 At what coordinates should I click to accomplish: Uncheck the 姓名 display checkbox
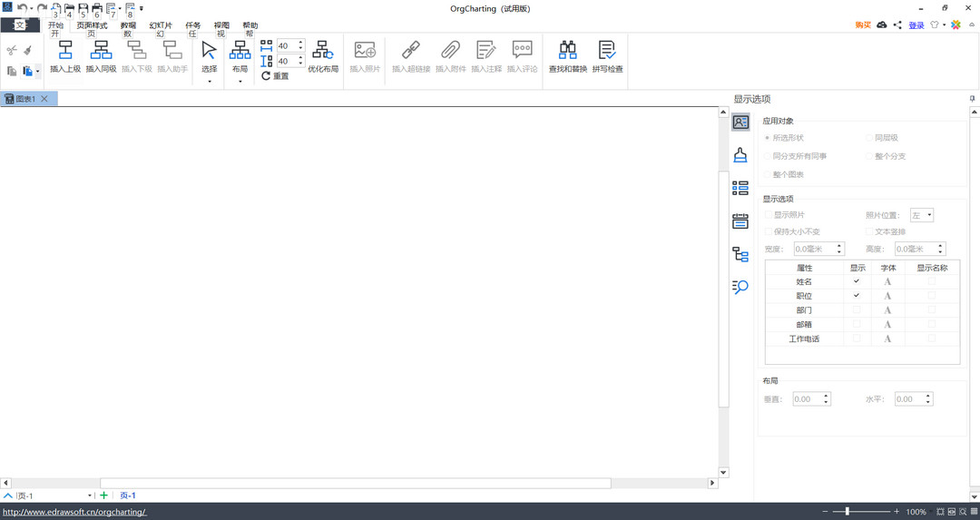coord(857,281)
